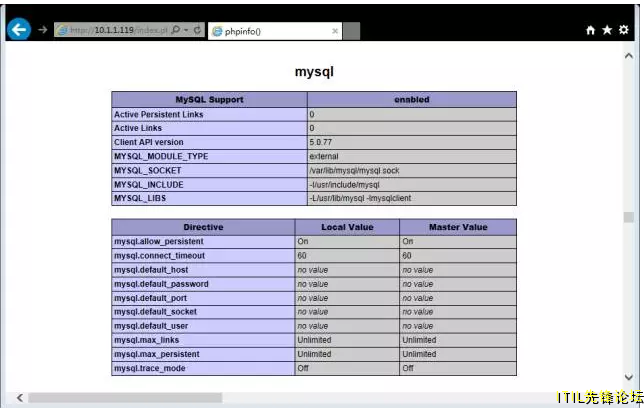
Task: Click the enabled header cell
Action: click(412, 99)
